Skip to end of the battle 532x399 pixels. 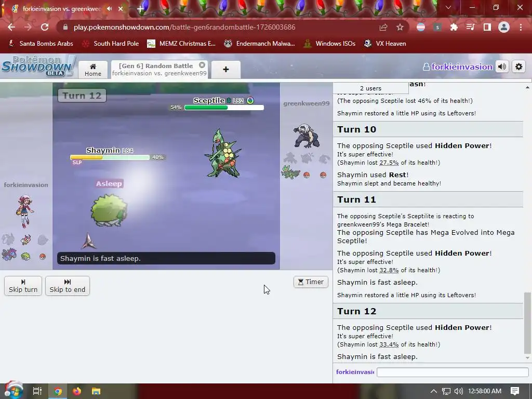click(68, 286)
